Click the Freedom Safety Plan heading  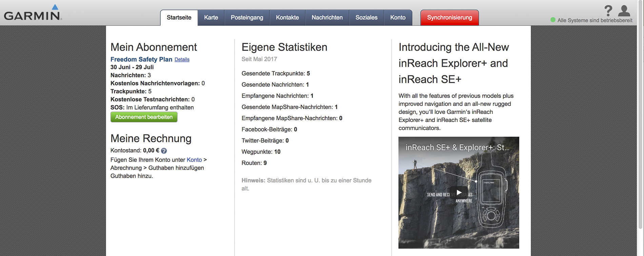[141, 59]
